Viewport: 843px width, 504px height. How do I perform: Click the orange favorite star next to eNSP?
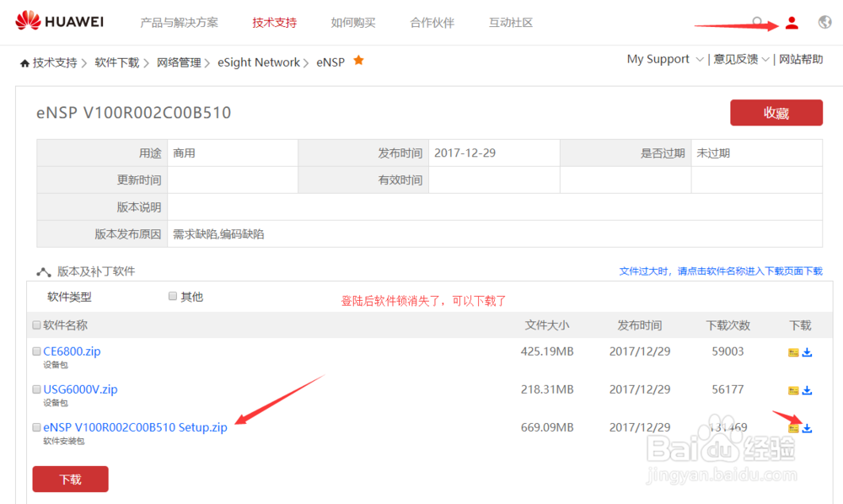pyautogui.click(x=358, y=61)
